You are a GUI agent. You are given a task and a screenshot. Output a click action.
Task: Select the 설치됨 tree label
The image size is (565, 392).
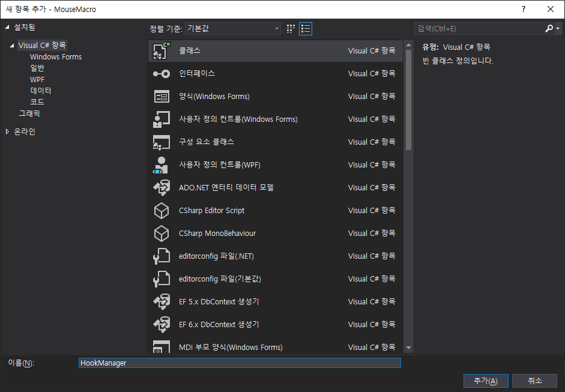coord(25,28)
